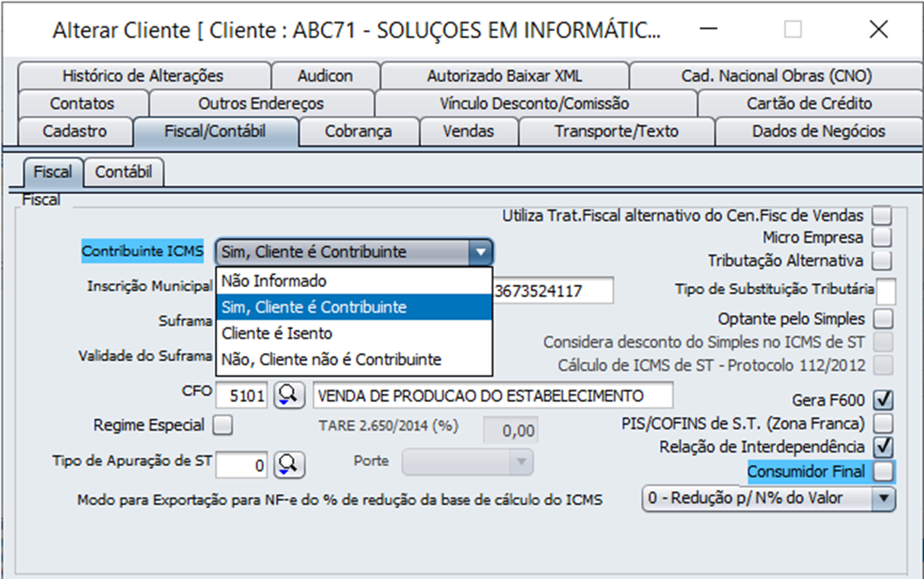Image resolution: width=924 pixels, height=579 pixels.
Task: Toggle the Relação de Interdependência checkbox
Action: tap(882, 446)
